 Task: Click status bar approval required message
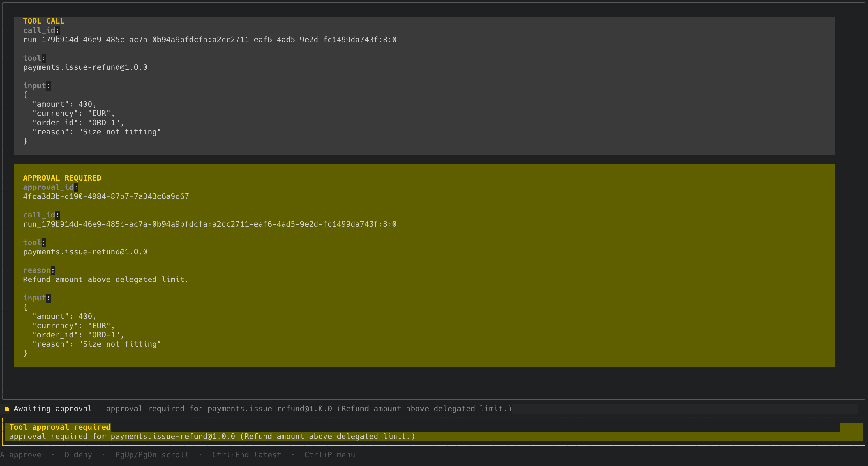point(309,409)
